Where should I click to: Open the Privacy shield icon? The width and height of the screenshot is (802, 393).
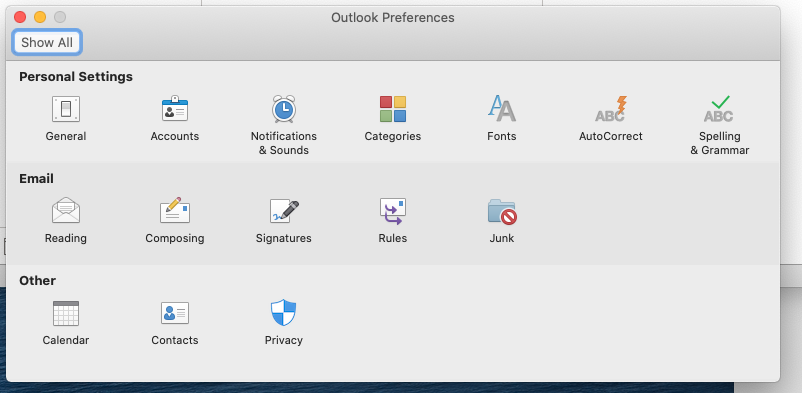click(283, 313)
